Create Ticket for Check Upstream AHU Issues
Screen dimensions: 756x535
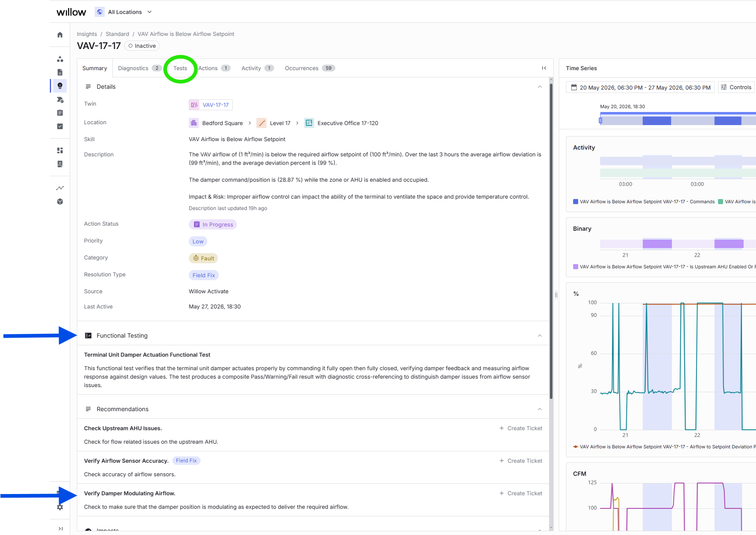click(x=521, y=428)
